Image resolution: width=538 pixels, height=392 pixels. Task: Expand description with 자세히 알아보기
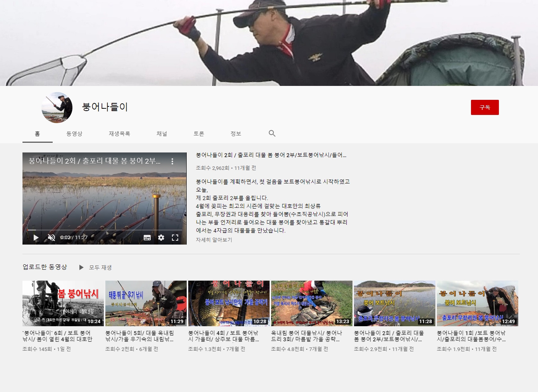coord(214,240)
